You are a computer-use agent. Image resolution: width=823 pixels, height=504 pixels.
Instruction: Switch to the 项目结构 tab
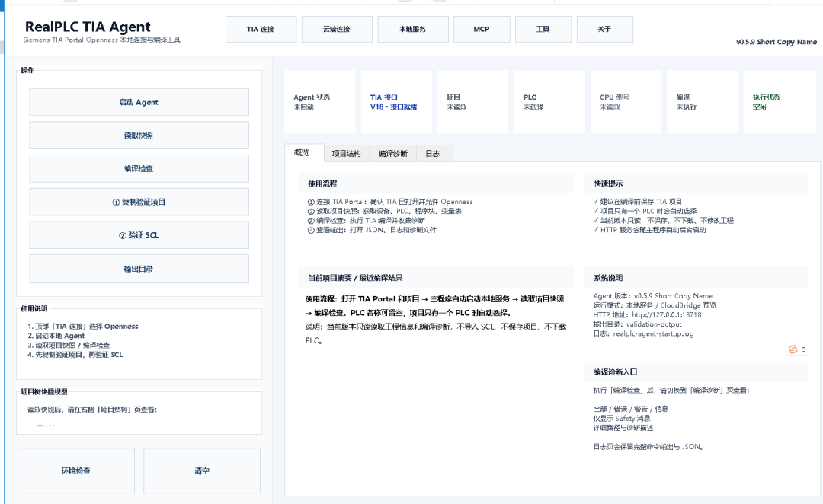click(x=347, y=154)
